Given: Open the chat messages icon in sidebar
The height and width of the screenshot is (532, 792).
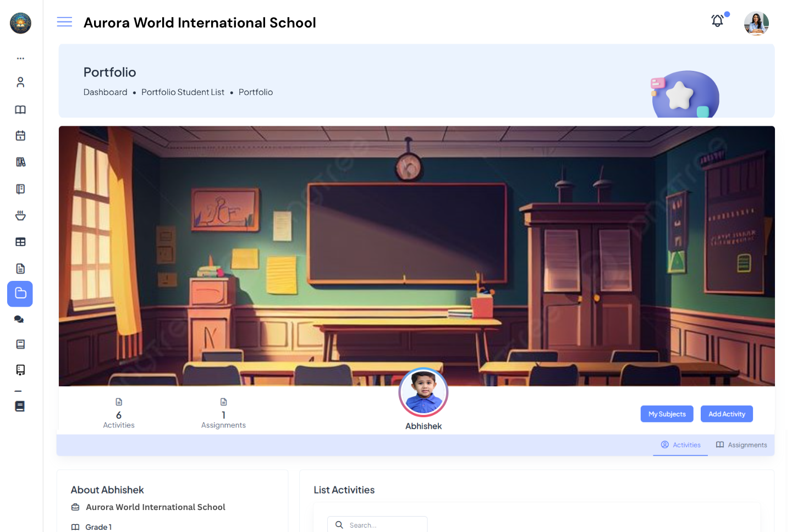Looking at the screenshot, I should coord(20,319).
